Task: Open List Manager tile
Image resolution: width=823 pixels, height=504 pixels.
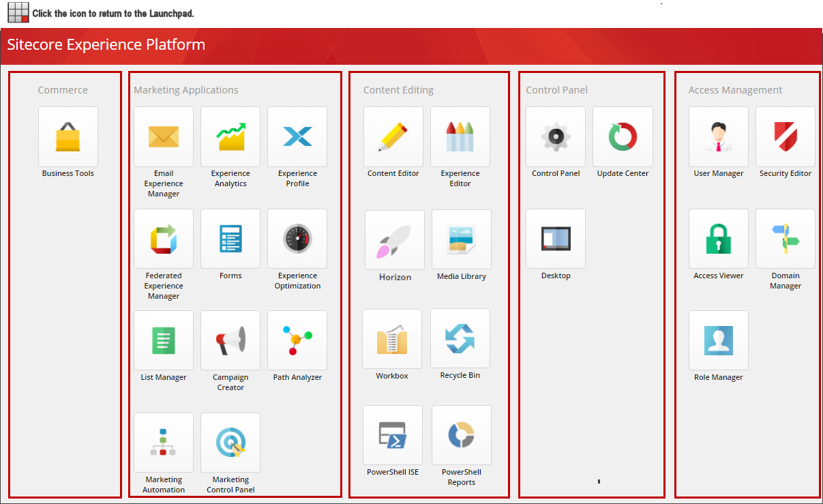Action: coord(164,340)
